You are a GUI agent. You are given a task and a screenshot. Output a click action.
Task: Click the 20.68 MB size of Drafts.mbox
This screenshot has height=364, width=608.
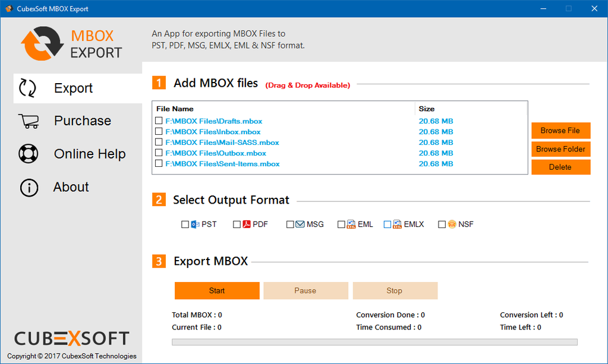click(436, 121)
